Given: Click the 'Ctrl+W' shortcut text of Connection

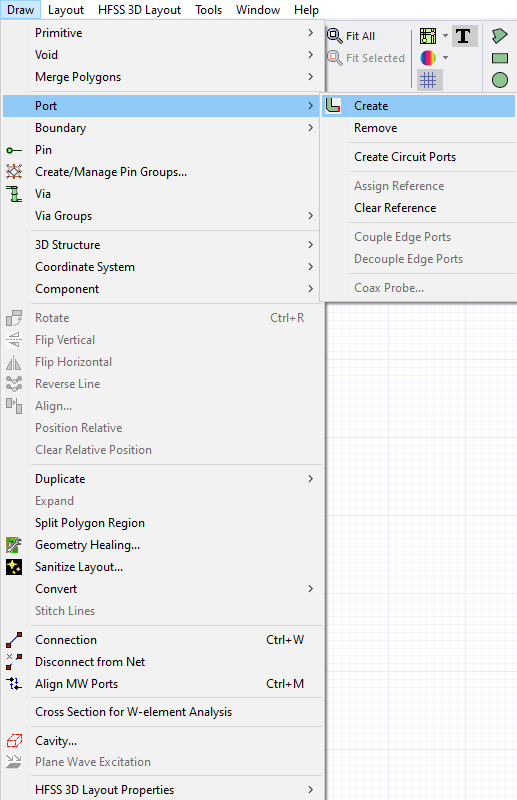Looking at the screenshot, I should (x=285, y=640).
